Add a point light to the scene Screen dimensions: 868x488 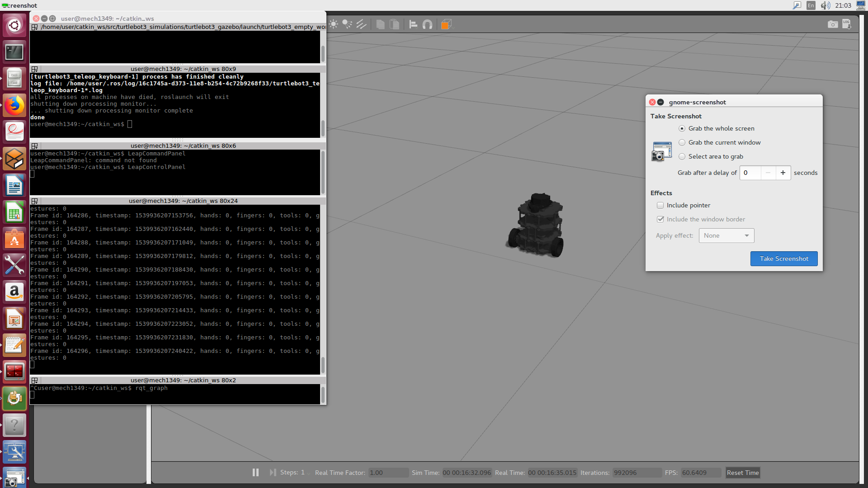(333, 24)
